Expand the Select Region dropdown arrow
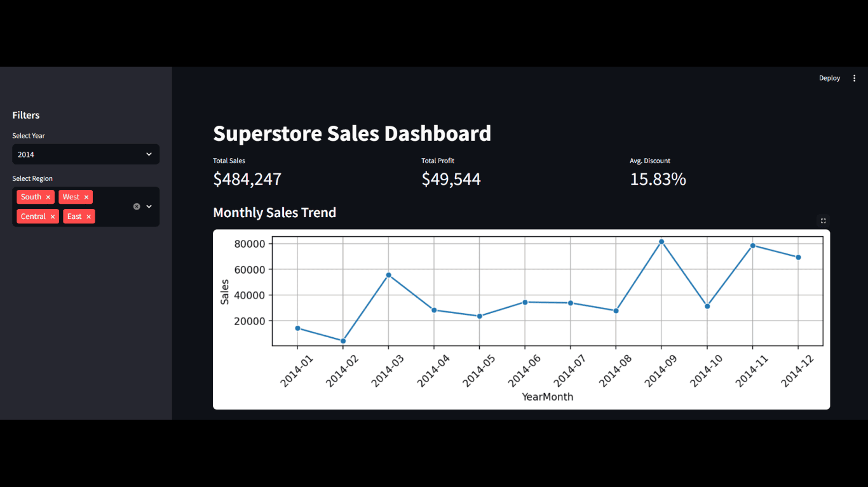868x487 pixels. pos(149,206)
